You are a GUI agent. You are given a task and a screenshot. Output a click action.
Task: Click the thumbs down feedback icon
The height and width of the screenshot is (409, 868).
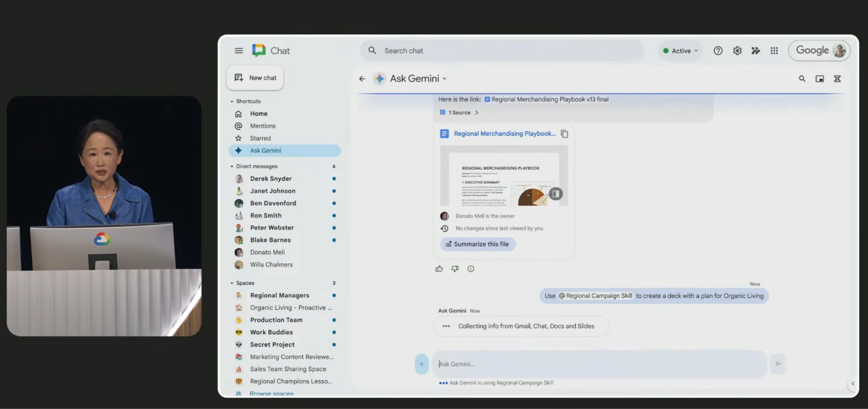(455, 269)
